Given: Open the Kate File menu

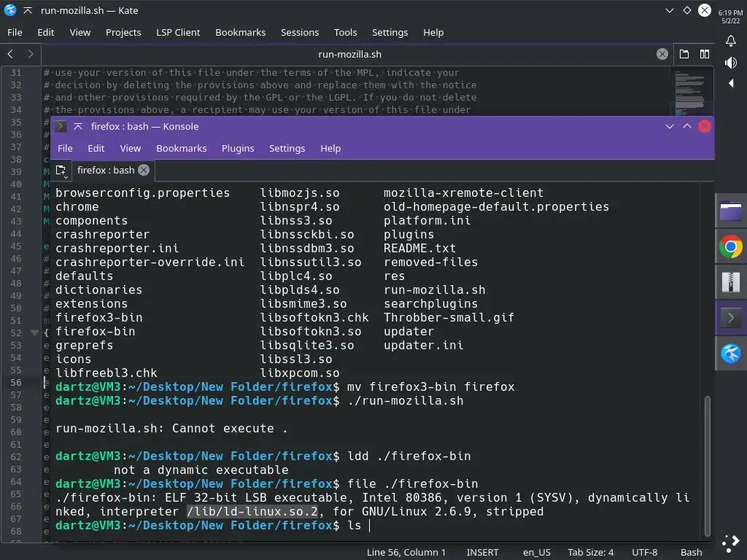Looking at the screenshot, I should click(15, 32).
